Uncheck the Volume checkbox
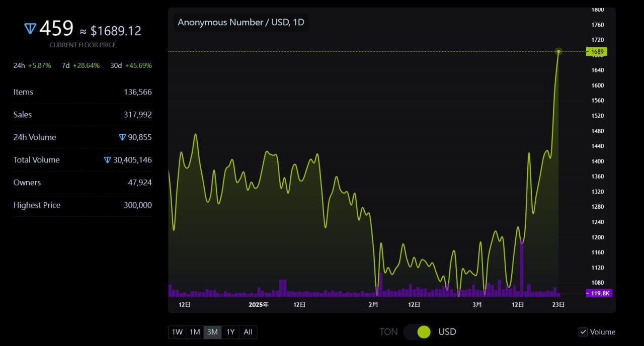This screenshot has width=644, height=346. 583,332
